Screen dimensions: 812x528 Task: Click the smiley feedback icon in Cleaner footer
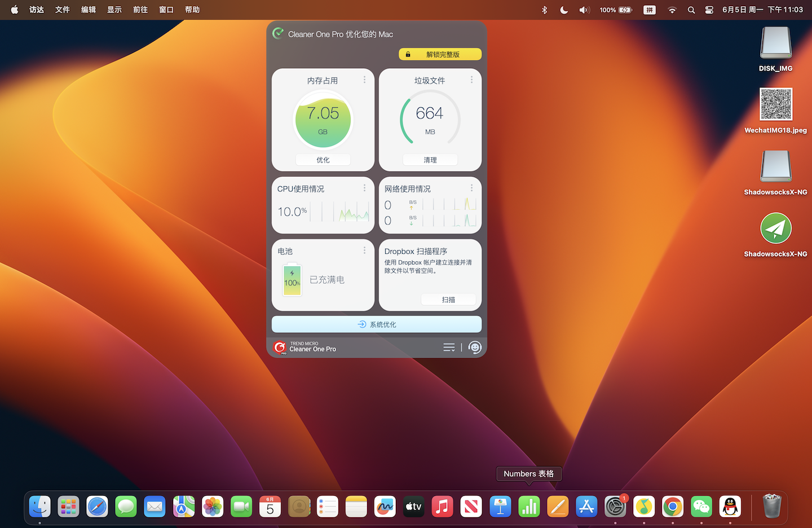point(475,347)
